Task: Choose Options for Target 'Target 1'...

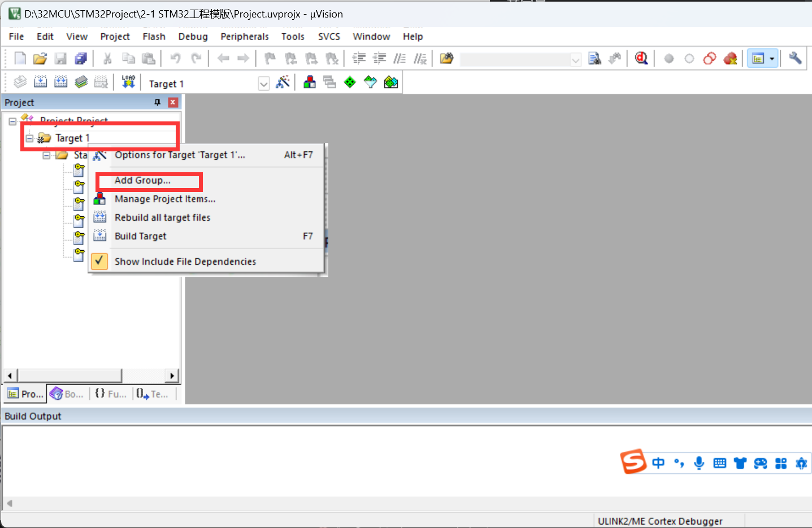Action: pyautogui.click(x=207, y=155)
